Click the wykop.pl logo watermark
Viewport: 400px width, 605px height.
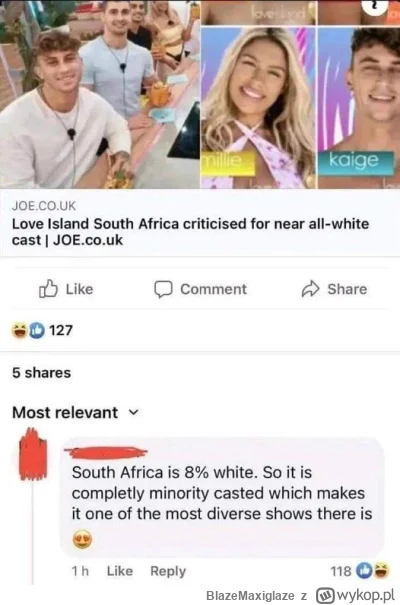click(356, 595)
